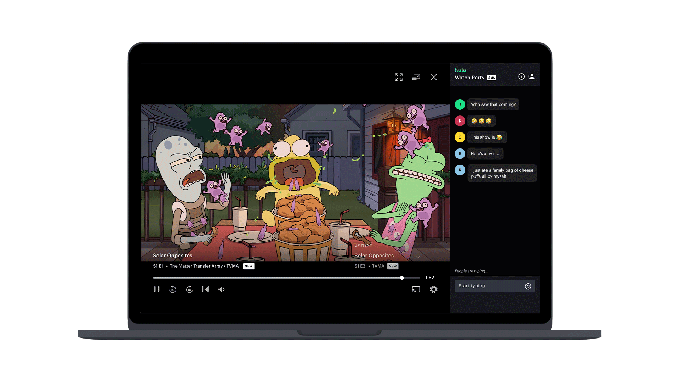
Task: Open the Watch Party info icon
Action: [x=521, y=77]
